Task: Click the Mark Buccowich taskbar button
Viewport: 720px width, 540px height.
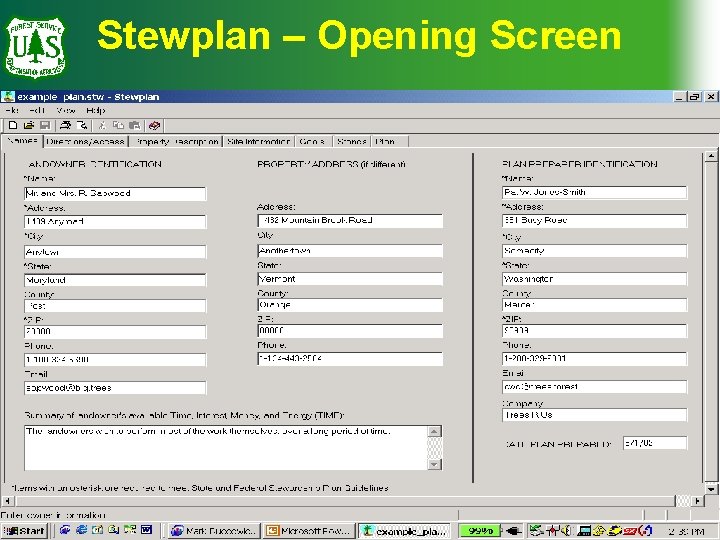Action: coord(214,531)
